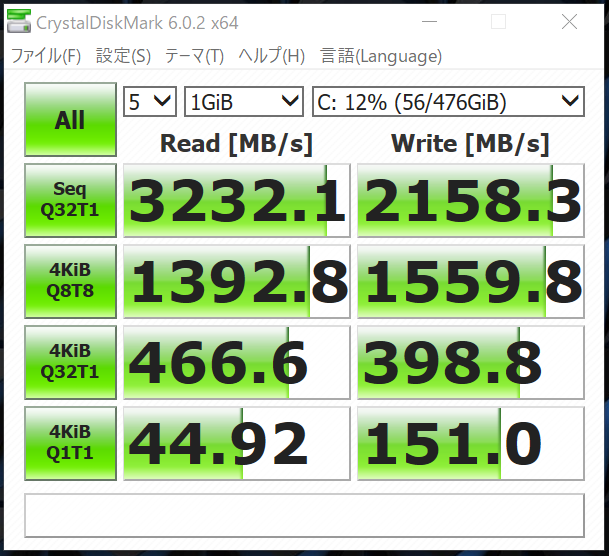609x556 pixels.
Task: Click the 4KiB Q1T1 read result 44.92
Action: point(237,443)
